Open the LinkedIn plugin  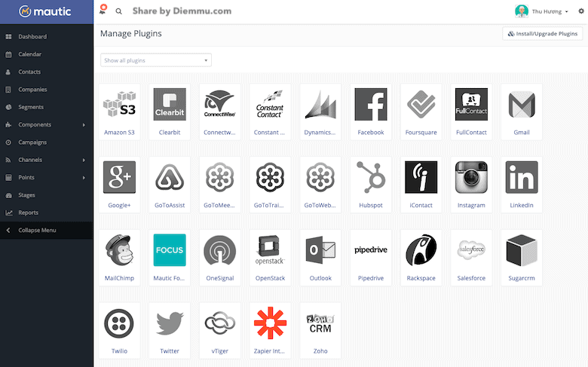[x=522, y=185]
